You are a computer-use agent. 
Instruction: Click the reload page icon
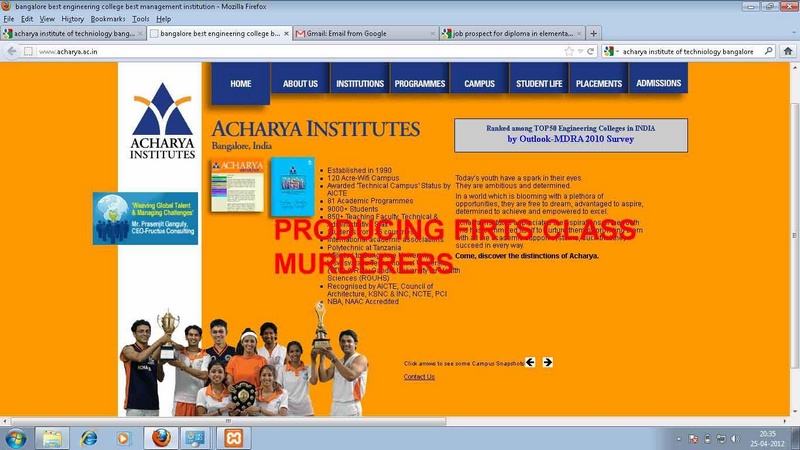tap(590, 51)
